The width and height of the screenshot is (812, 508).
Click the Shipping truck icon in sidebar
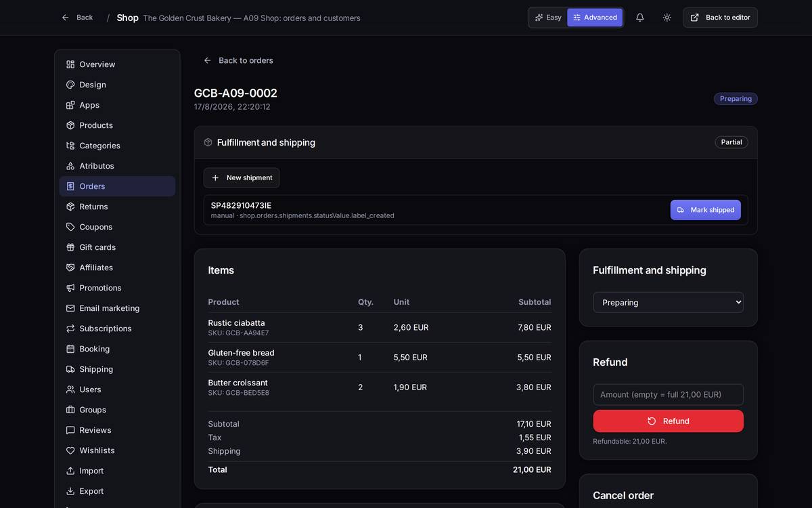(70, 369)
